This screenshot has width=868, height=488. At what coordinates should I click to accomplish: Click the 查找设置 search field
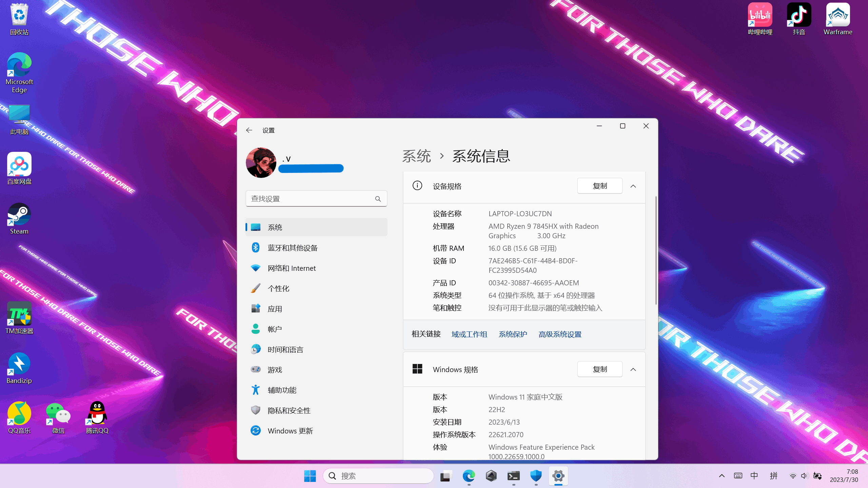(310, 199)
